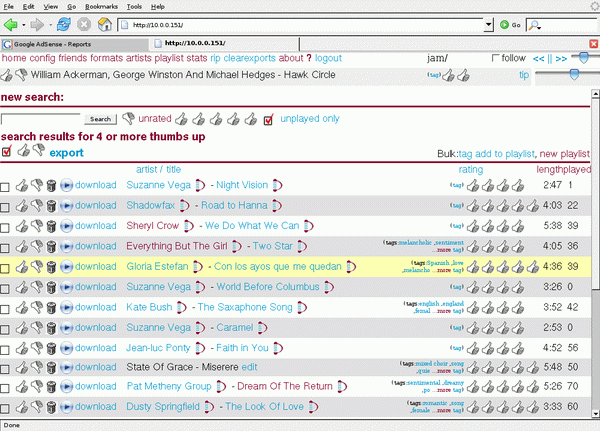Click the top volume slider handle
The width and height of the screenshot is (600, 431).
(x=584, y=57)
